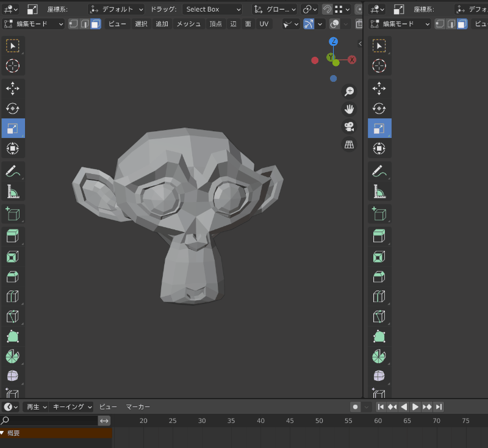Activate the Loop Cut tool in left viewport
488x448 pixels.
click(x=13, y=297)
